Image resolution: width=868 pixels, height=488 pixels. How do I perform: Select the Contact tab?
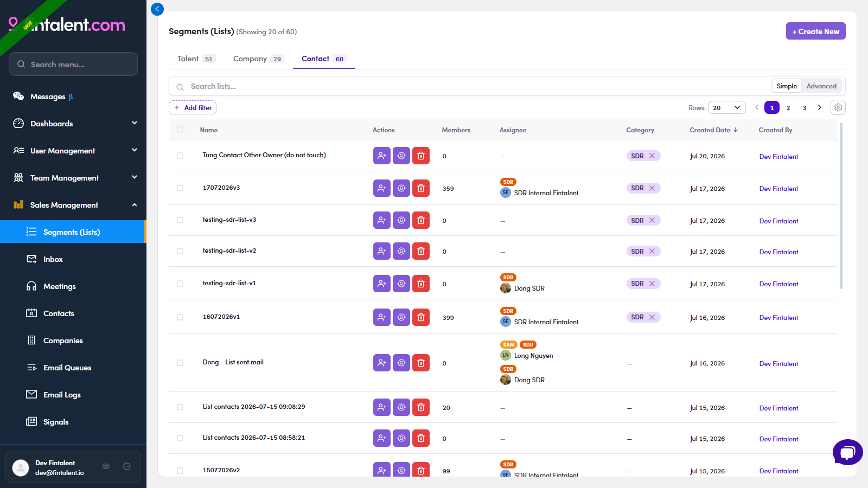(324, 59)
